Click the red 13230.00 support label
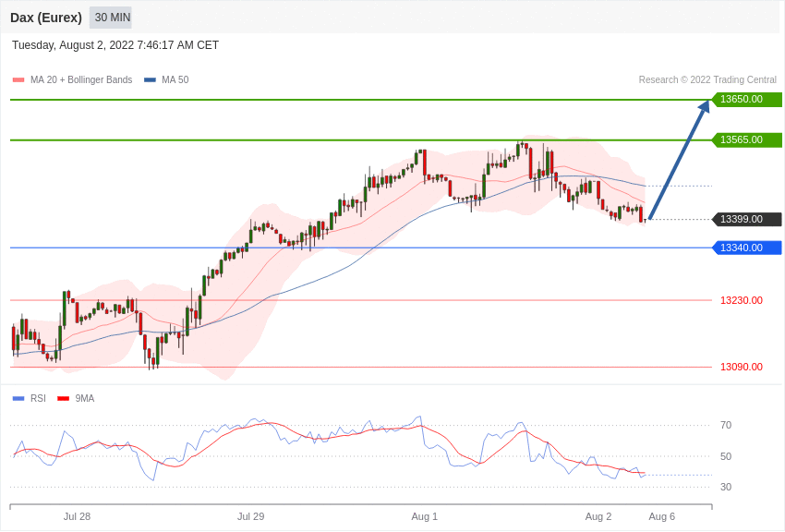The width and height of the screenshot is (785, 532). pos(741,300)
